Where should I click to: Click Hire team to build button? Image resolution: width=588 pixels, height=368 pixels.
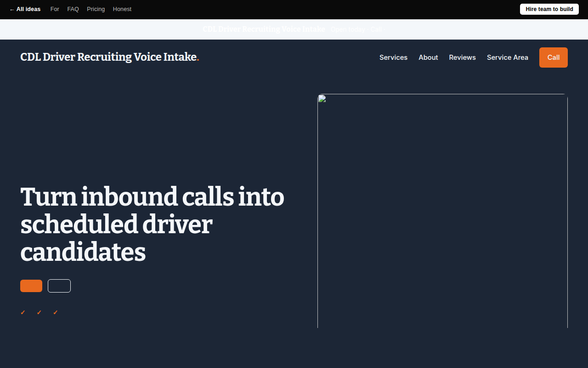pos(549,9)
